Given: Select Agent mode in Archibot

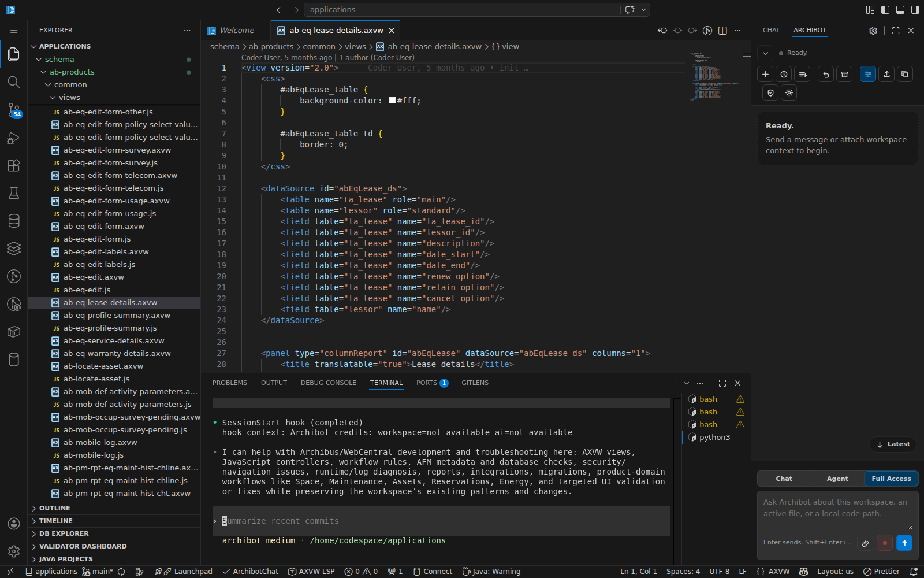Looking at the screenshot, I should click(x=837, y=479).
